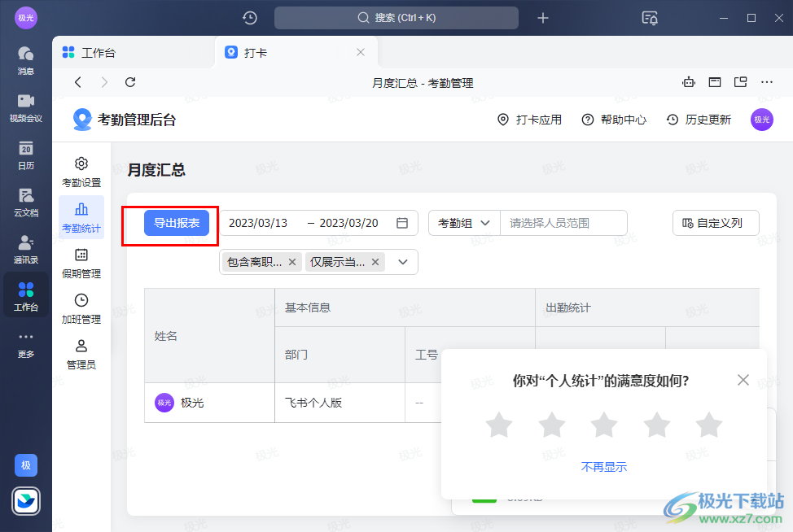The width and height of the screenshot is (793, 532).
Task: Click the blue 极 square icon in sidebar
Action: (26, 465)
